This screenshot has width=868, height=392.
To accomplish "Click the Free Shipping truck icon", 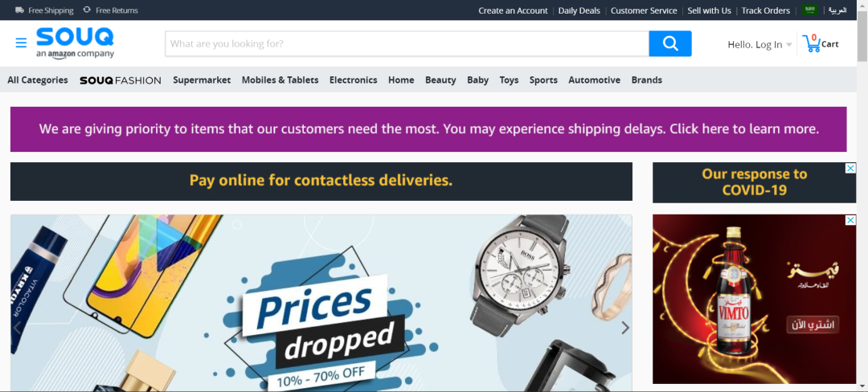I will point(20,10).
